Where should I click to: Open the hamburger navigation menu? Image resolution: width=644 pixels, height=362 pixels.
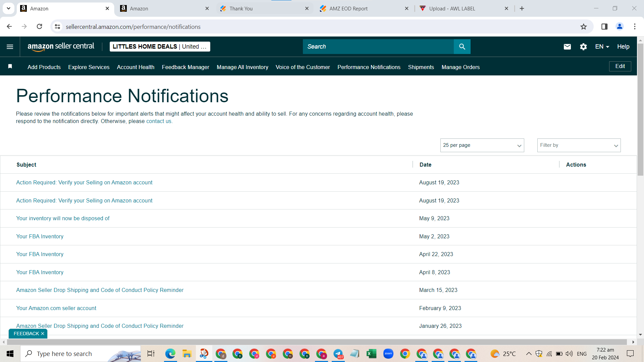(x=10, y=47)
